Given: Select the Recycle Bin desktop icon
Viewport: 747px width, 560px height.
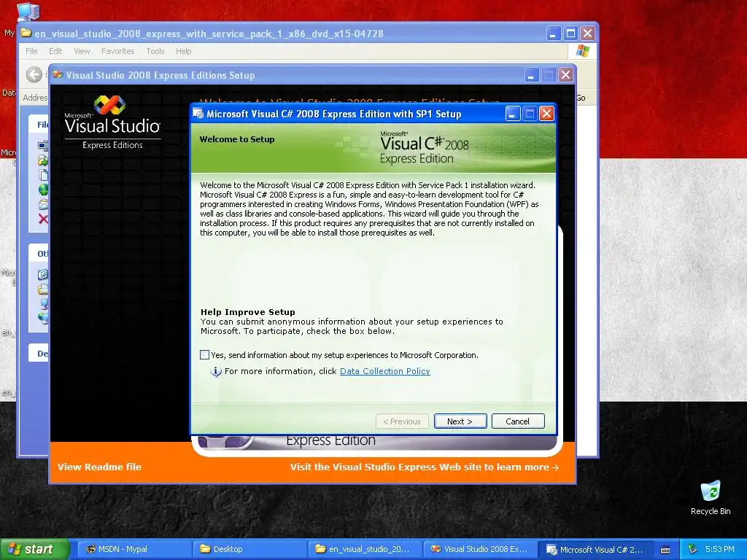Looking at the screenshot, I should [711, 498].
